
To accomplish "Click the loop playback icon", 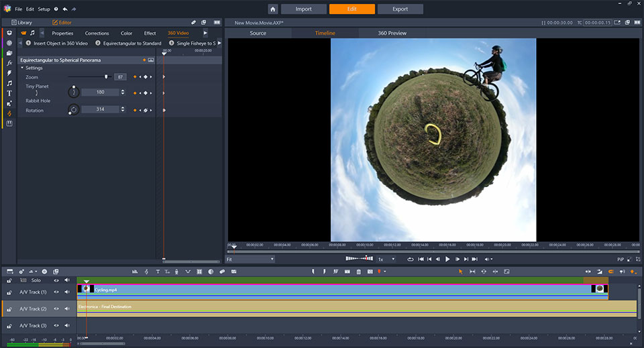I will tap(410, 259).
